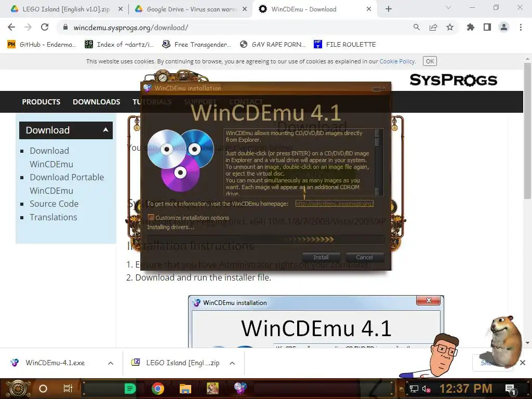Collapse the Download sidebar section

point(105,130)
